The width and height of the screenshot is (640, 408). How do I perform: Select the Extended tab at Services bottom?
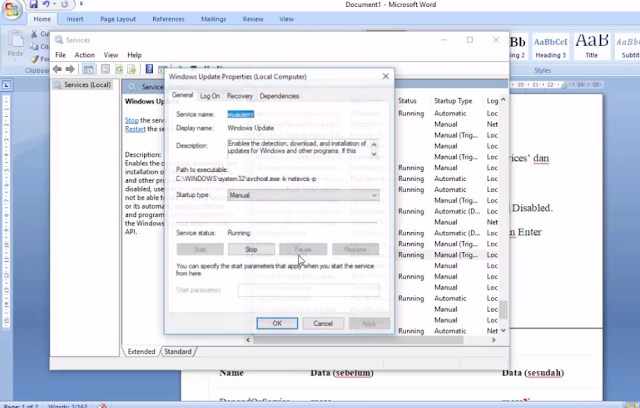click(141, 352)
